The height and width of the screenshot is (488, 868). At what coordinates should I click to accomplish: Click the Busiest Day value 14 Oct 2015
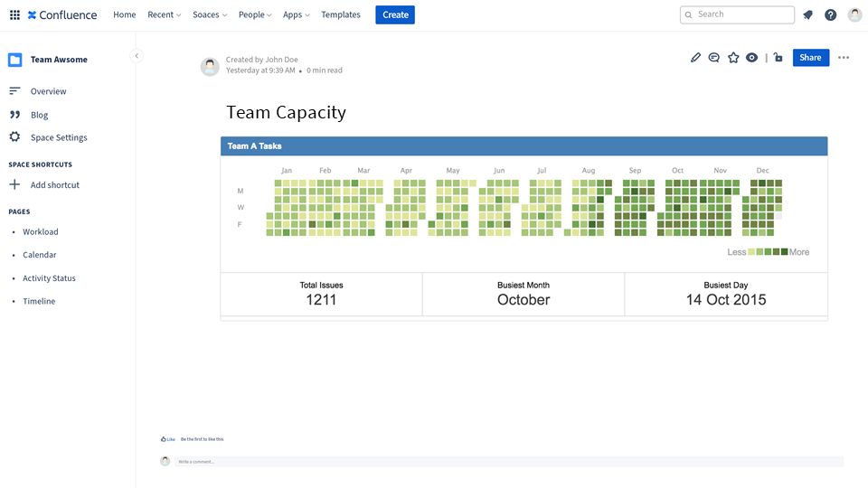(726, 300)
